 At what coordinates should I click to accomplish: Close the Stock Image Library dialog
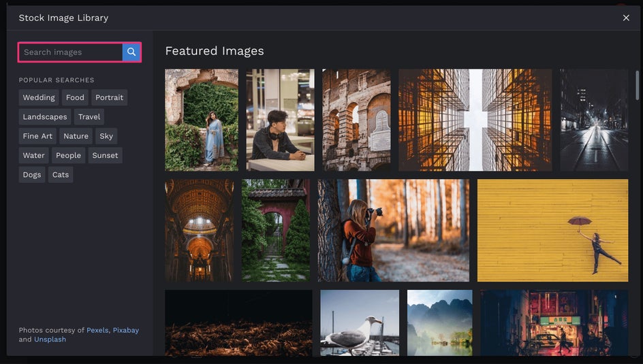626,18
